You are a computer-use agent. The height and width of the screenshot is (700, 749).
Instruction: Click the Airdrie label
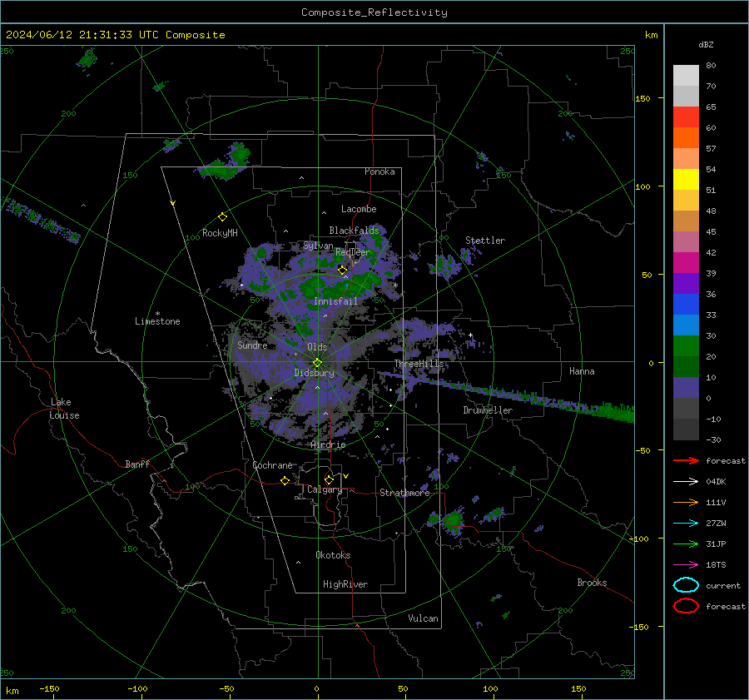click(x=328, y=444)
